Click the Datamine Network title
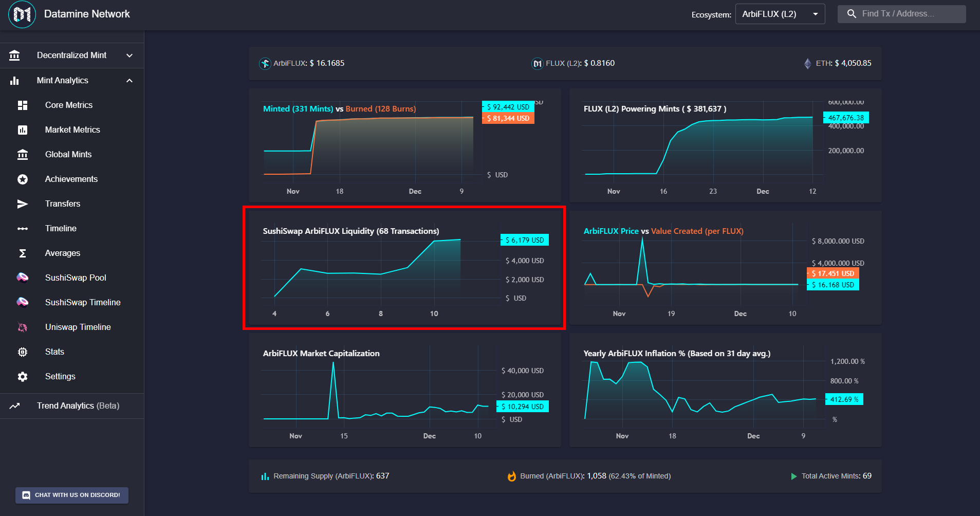 click(87, 14)
